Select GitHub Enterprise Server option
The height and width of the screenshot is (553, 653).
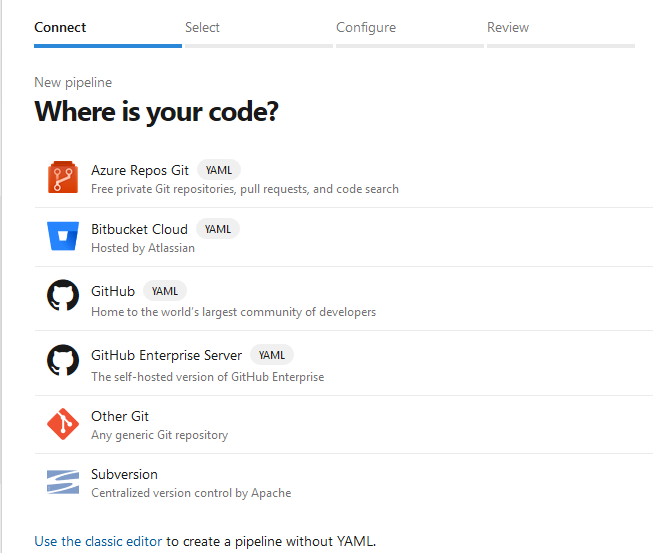coord(166,355)
